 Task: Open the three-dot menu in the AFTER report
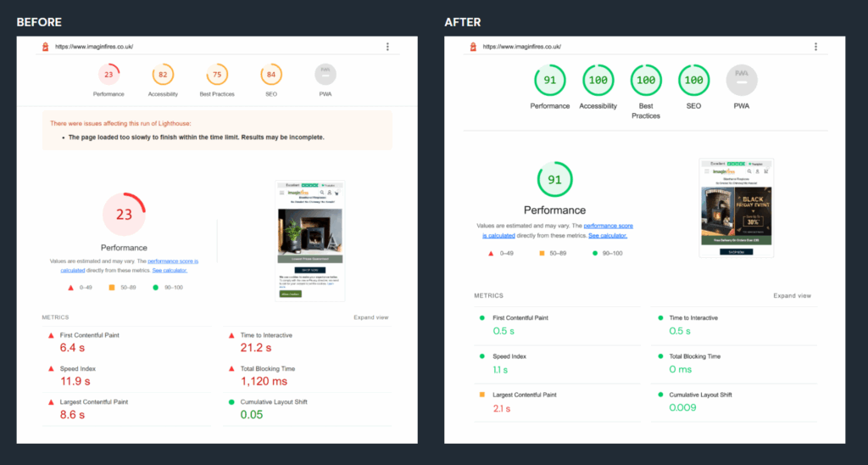[x=815, y=47]
